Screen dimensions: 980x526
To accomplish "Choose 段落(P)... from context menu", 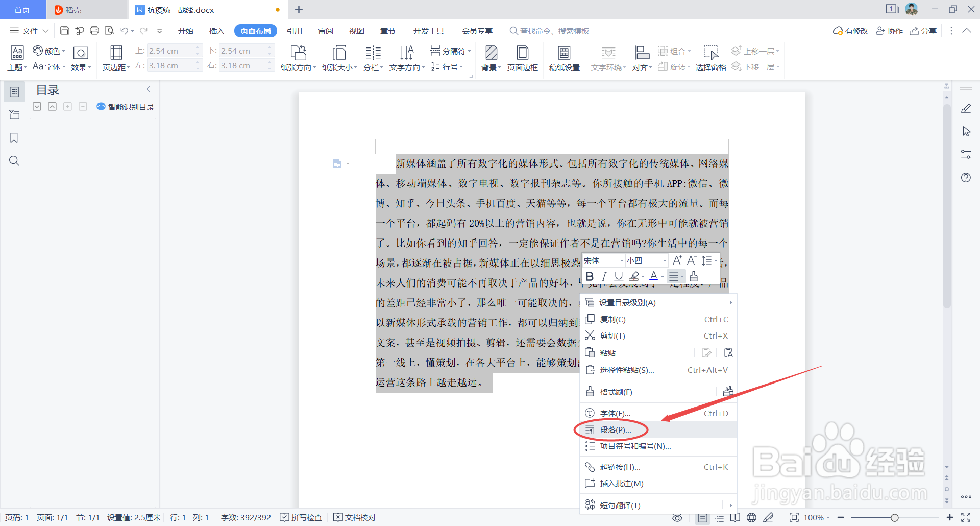I will [658, 429].
